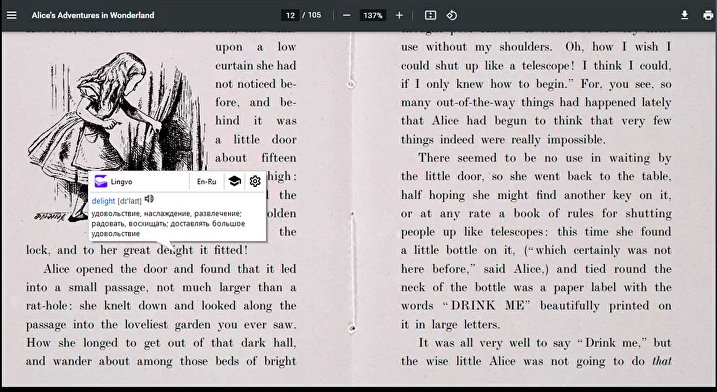The height and width of the screenshot is (392, 717).
Task: Click the word 'telescope!' on right page
Action: [548, 66]
